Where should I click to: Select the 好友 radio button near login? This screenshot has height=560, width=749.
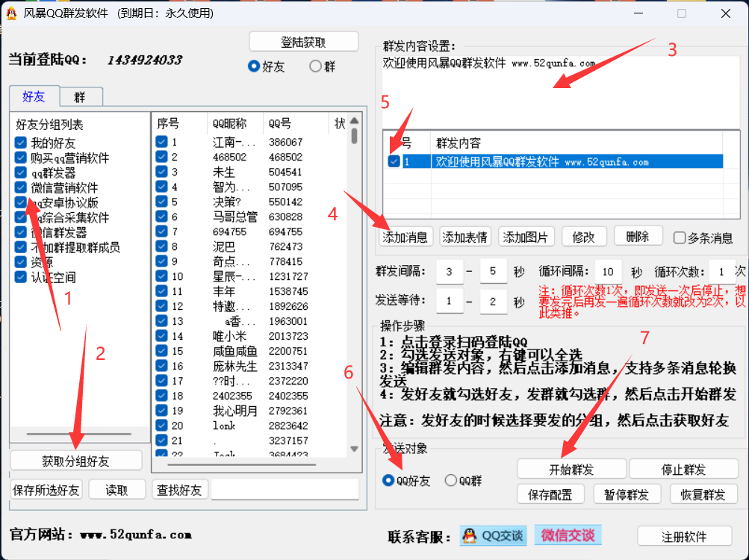254,66
